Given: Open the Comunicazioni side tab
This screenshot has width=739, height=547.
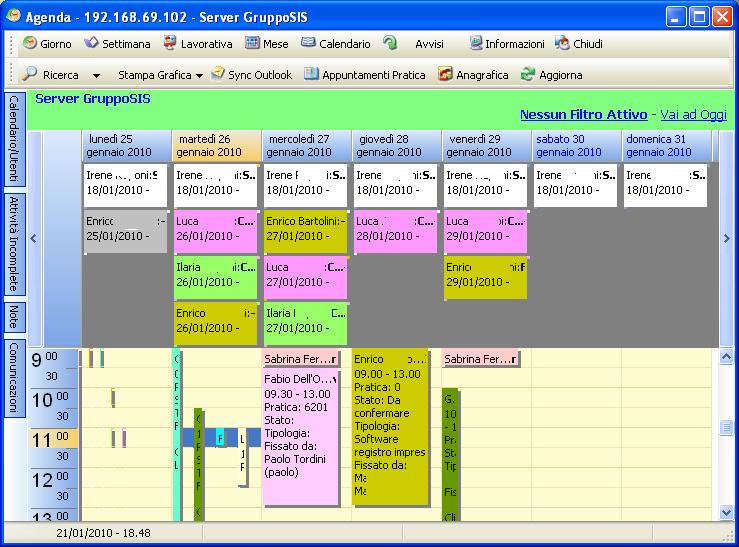Looking at the screenshot, I should click(x=14, y=377).
